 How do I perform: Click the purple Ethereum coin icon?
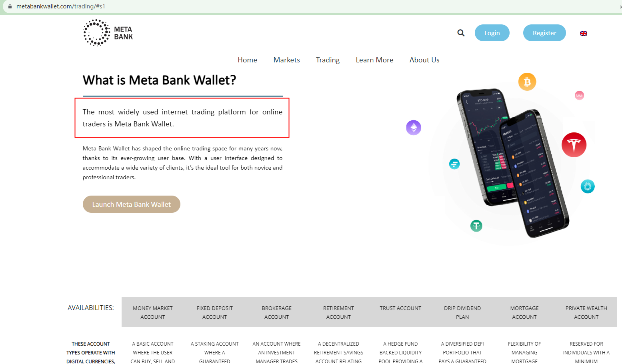coord(414,128)
